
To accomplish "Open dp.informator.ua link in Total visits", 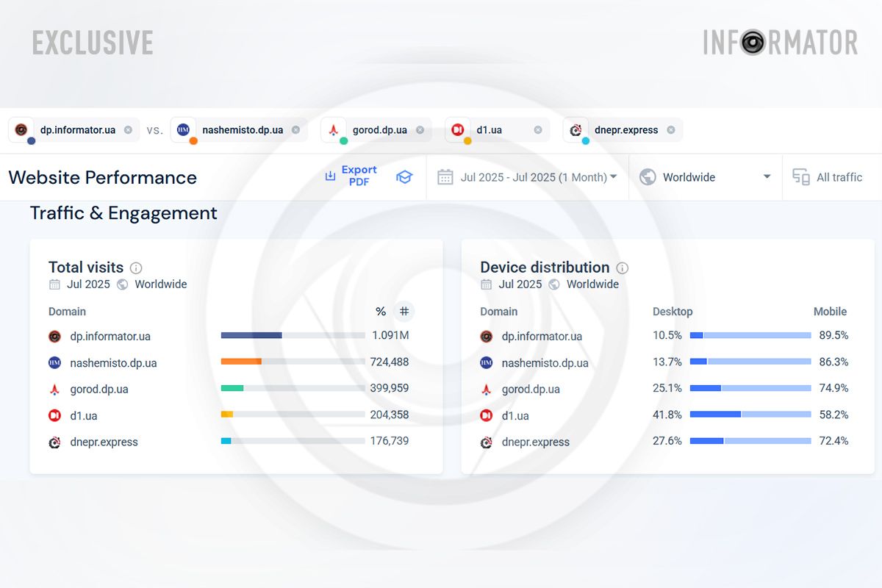I will click(110, 337).
